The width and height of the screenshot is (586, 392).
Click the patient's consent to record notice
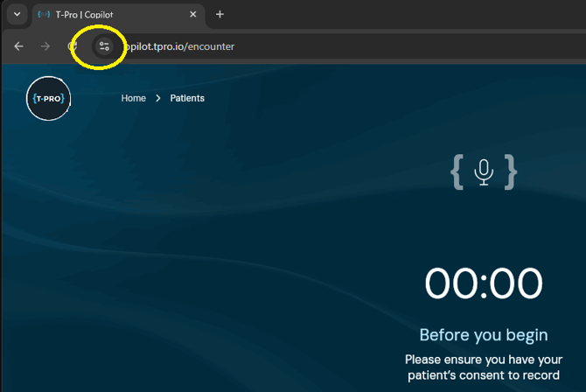[484, 367]
